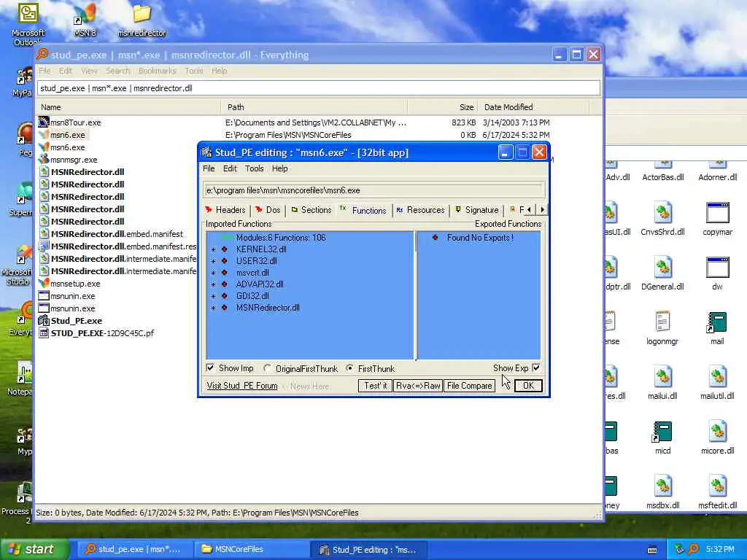Select the FirstThunk radio button
The image size is (747, 560).
coord(349,368)
